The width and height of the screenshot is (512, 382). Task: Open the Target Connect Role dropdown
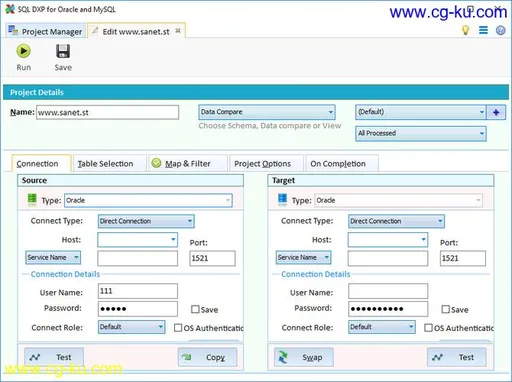pyautogui.click(x=382, y=327)
